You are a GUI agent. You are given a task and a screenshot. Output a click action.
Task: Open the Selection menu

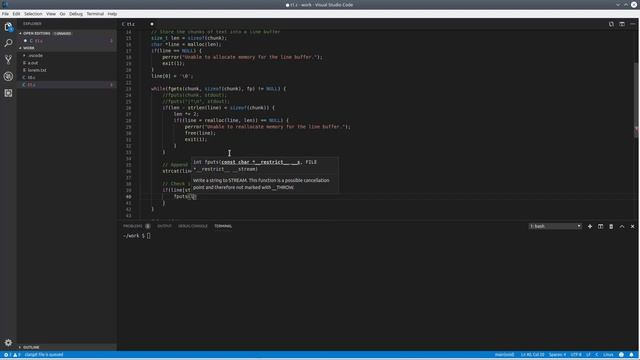coord(33,14)
